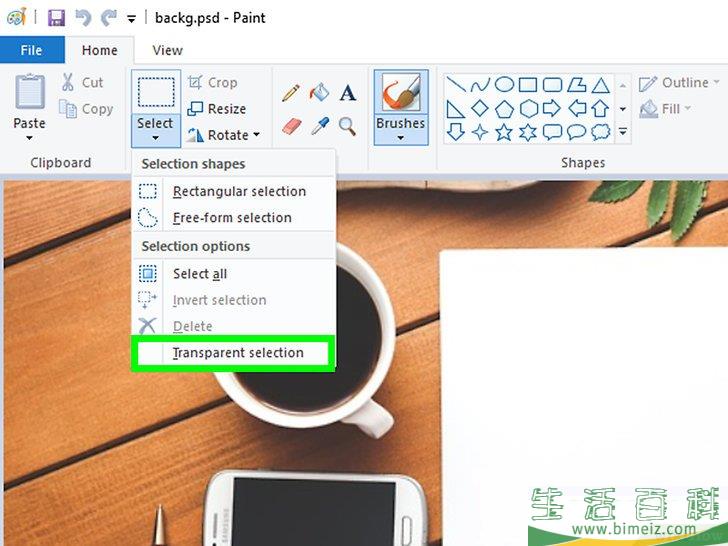The image size is (728, 546).
Task: Click the Cut button
Action: [82, 82]
